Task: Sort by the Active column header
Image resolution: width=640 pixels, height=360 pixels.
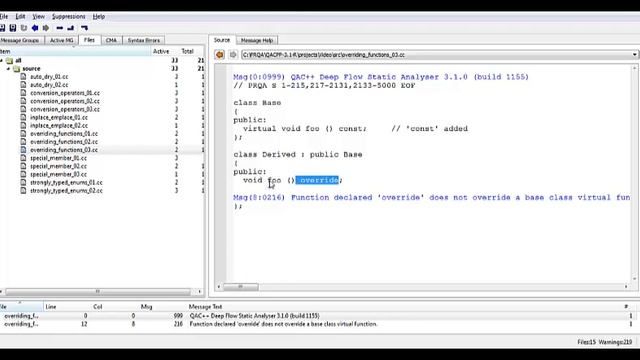Action: click(161, 51)
